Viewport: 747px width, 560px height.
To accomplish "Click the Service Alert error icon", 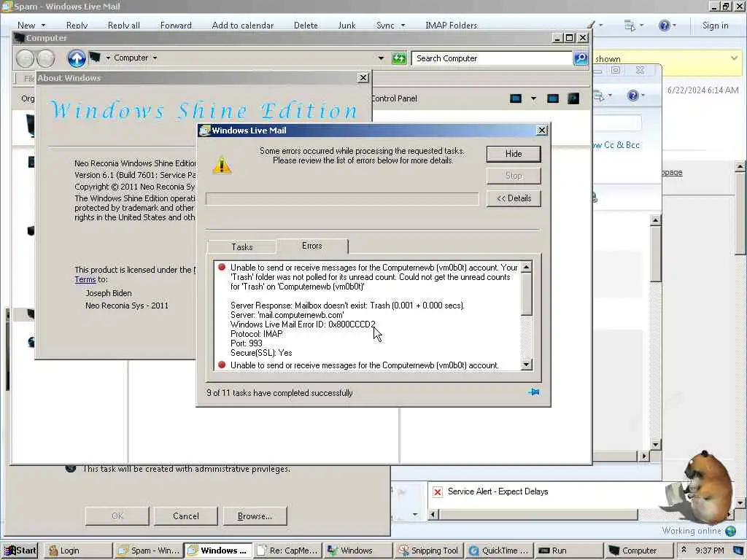I will tap(438, 491).
